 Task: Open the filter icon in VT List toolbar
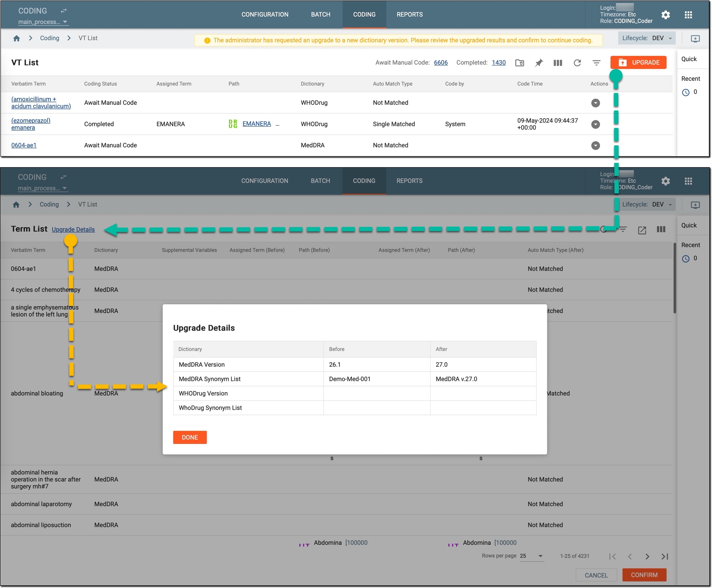click(596, 63)
